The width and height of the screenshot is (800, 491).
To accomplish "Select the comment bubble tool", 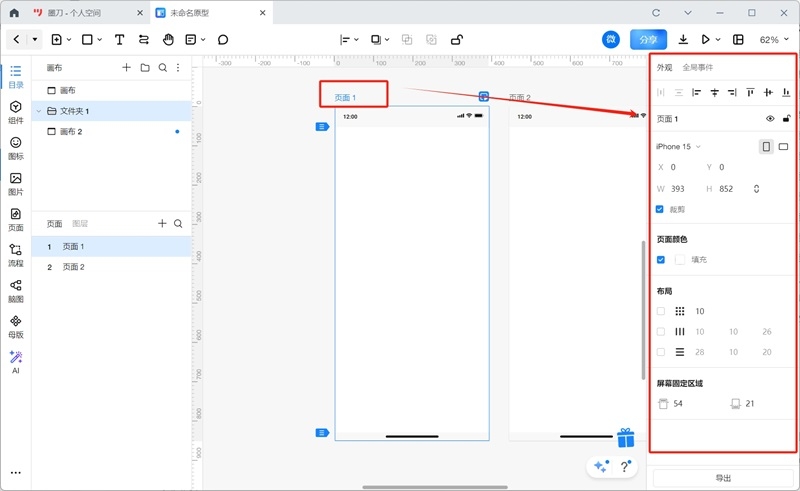I will pos(223,39).
